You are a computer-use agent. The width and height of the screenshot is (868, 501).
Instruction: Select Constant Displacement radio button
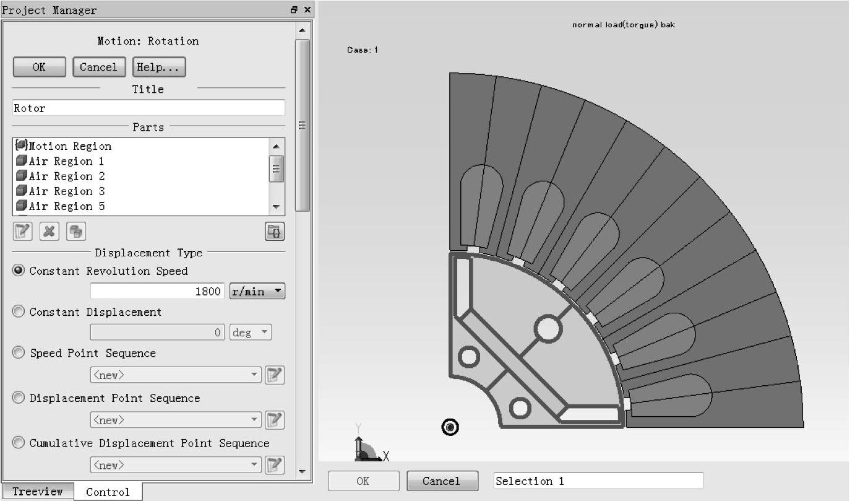click(x=19, y=312)
